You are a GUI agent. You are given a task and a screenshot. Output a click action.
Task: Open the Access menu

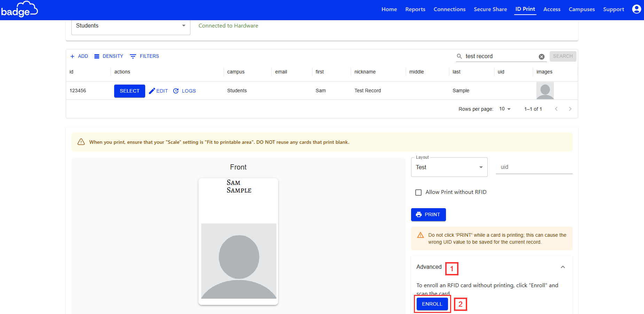click(x=552, y=9)
